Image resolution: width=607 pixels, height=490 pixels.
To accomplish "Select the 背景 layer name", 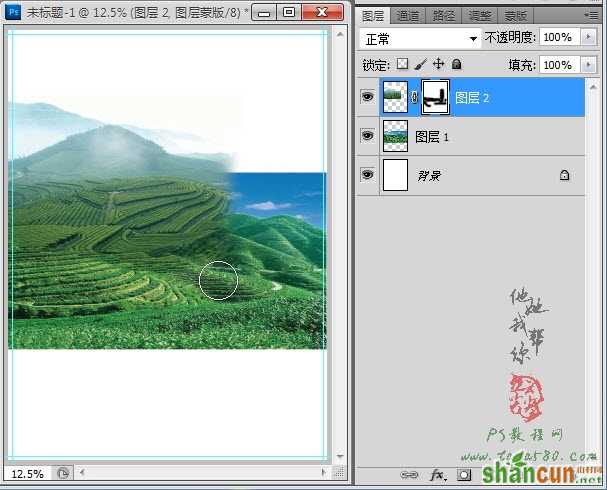I will 429,176.
